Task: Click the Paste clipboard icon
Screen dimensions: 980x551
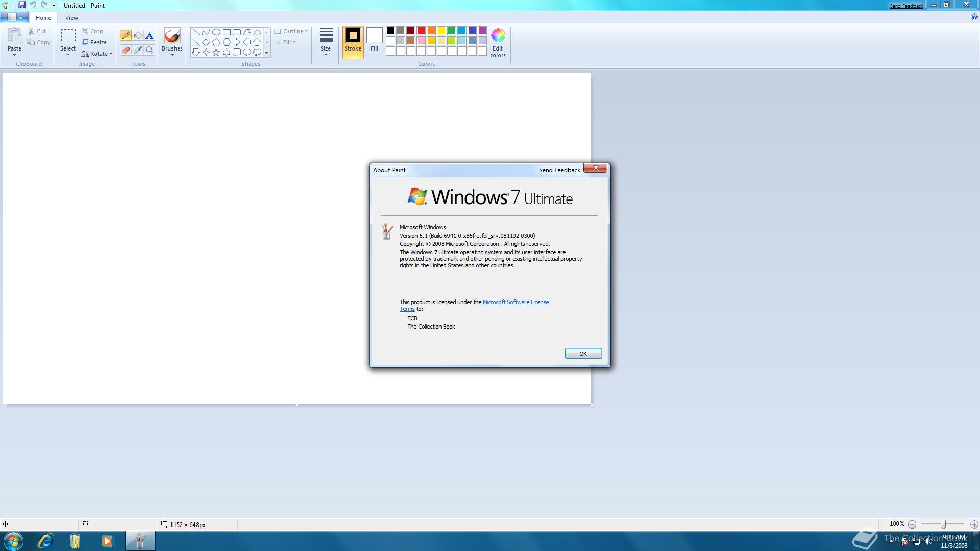Action: [15, 36]
